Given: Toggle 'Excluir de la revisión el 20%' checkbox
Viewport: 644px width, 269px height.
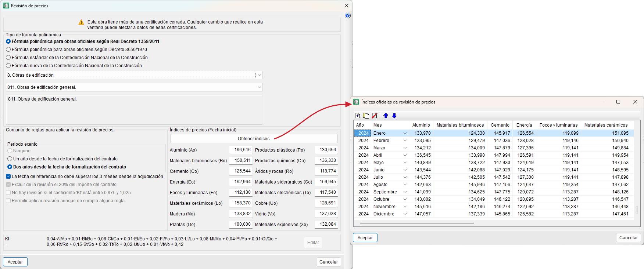Looking at the screenshot, I should pyautogui.click(x=8, y=185).
